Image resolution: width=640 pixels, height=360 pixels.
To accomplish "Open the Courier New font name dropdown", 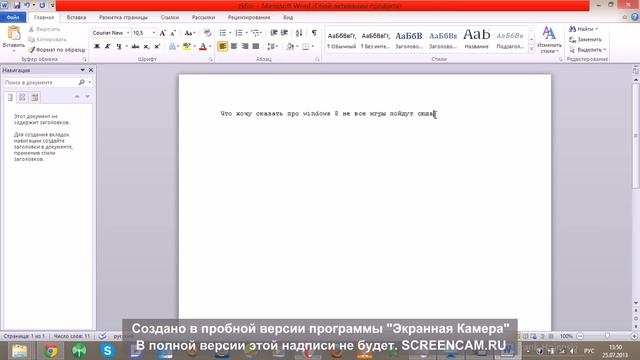I will (128, 33).
